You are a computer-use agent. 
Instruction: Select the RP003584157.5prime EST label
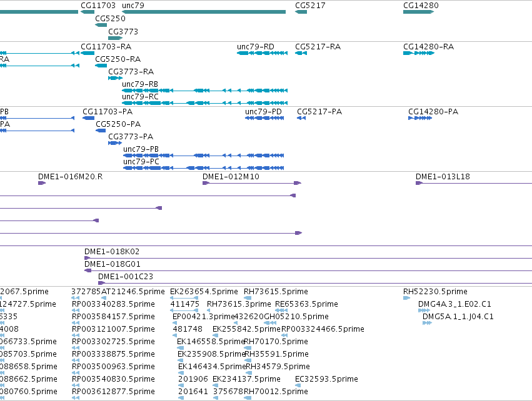click(113, 317)
